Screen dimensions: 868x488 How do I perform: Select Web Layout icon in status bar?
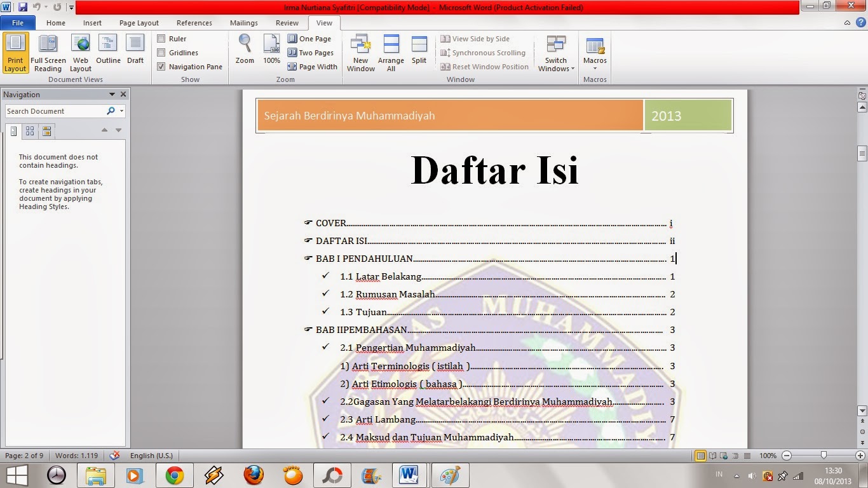(x=724, y=456)
